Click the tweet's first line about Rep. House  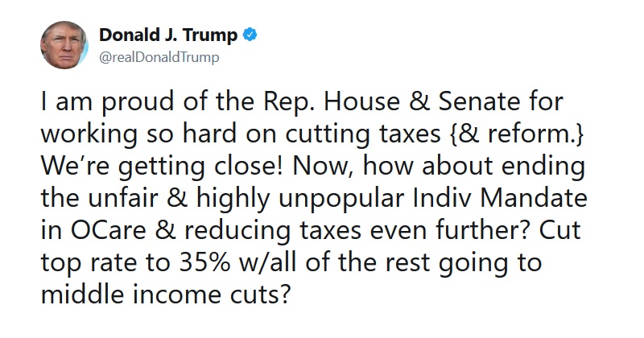(302, 101)
